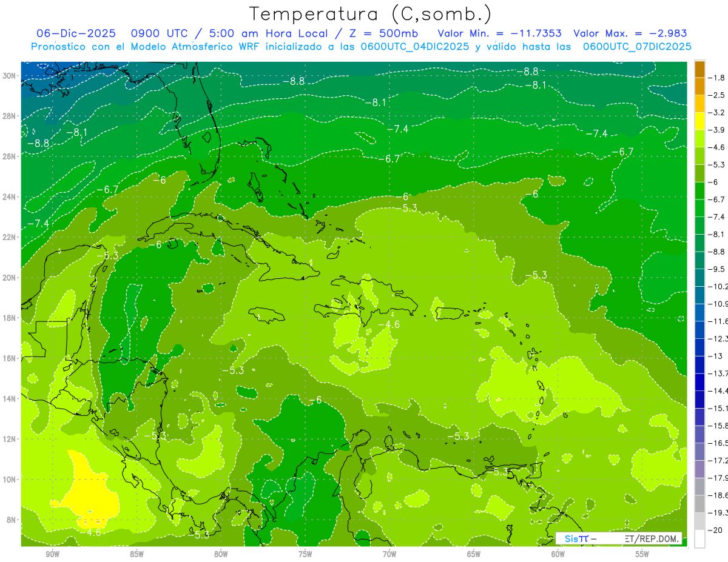Click the '80W' longitude axis label
Image resolution: width=728 pixels, height=562 pixels.
(221, 554)
